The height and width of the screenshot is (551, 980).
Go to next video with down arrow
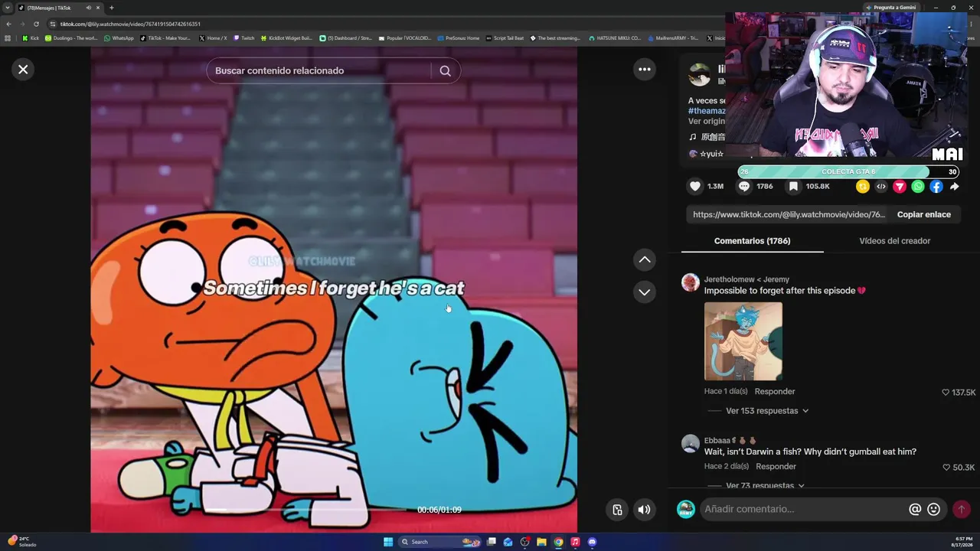click(645, 292)
